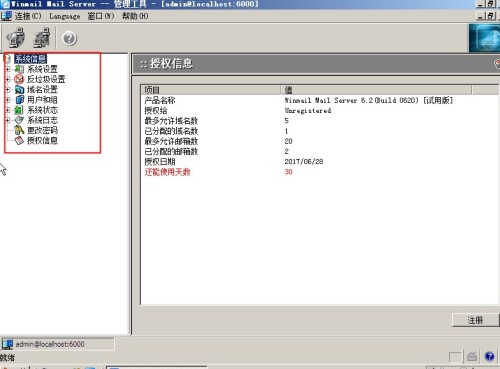500x369 pixels.
Task: Open the help question mark toolbar icon
Action: pos(70,39)
